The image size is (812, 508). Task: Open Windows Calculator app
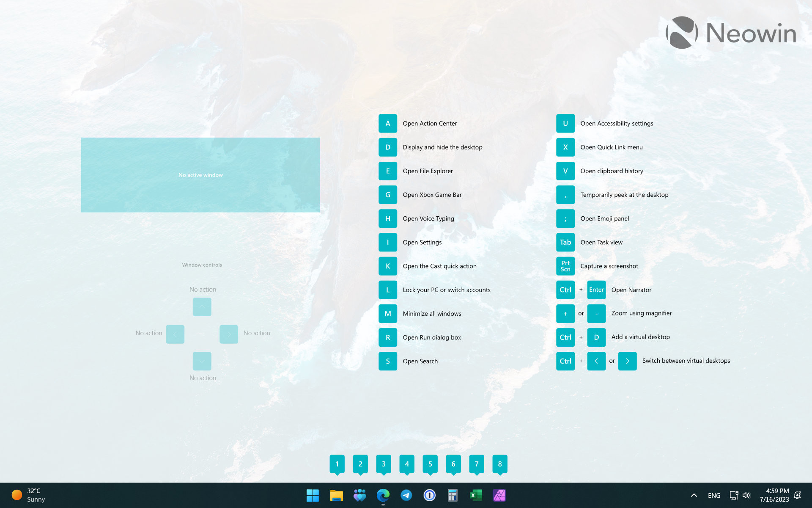tap(453, 494)
